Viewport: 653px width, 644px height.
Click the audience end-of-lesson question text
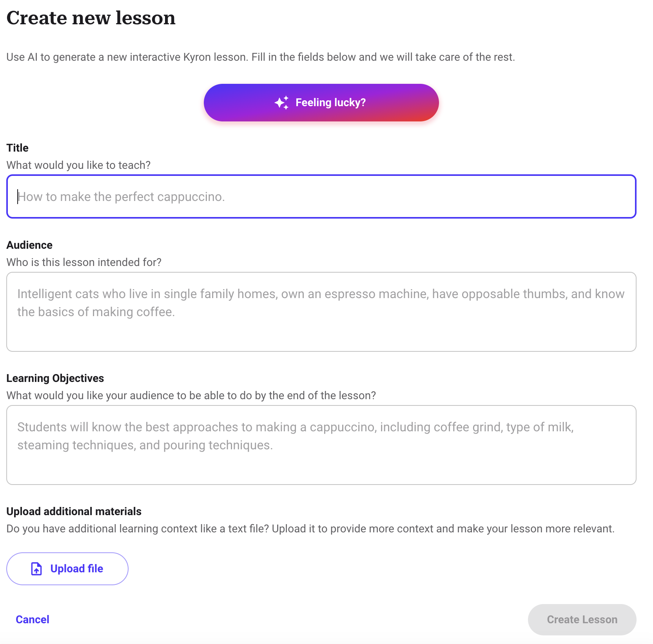pos(191,395)
